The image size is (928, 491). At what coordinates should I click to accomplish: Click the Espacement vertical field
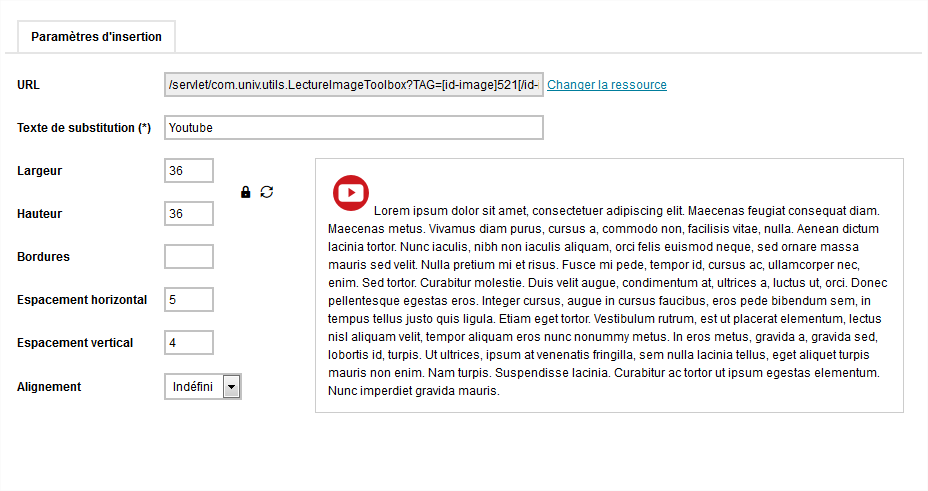point(189,343)
